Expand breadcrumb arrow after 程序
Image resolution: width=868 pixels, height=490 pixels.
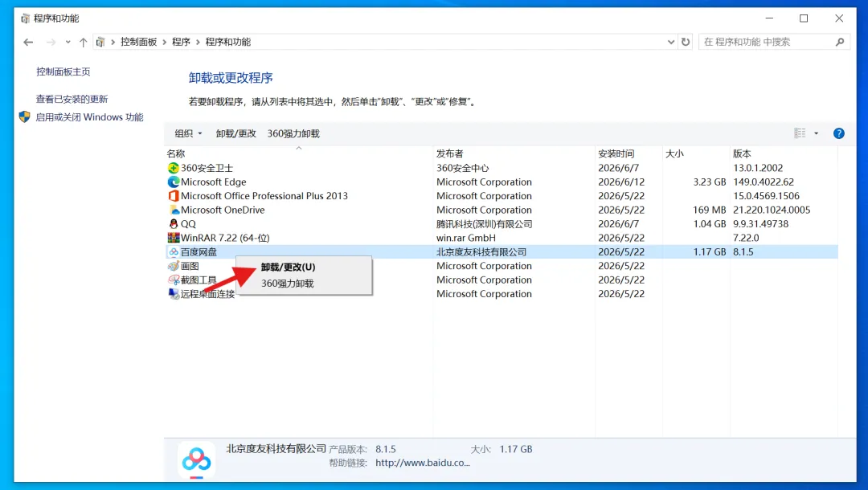click(198, 42)
